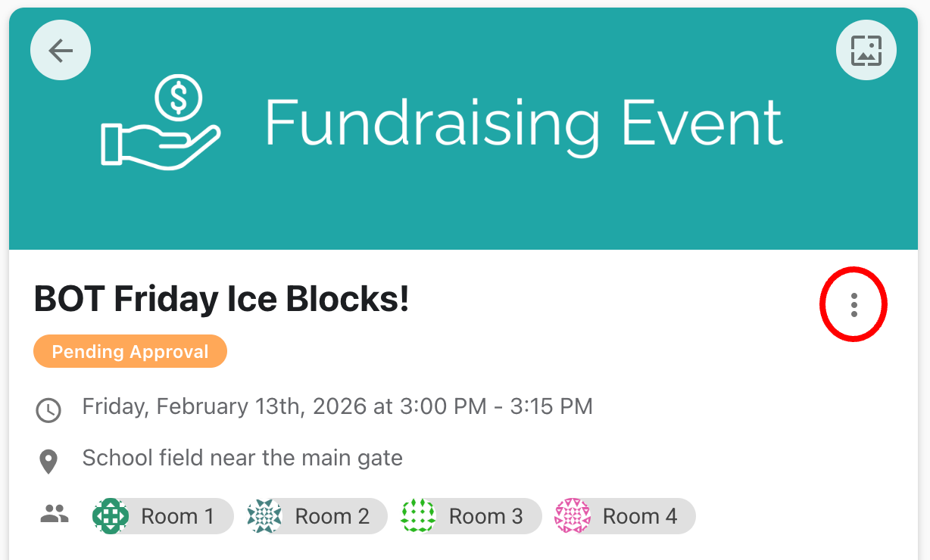Open the three-dot more options menu
Screen dimensions: 930x560
click(x=854, y=304)
